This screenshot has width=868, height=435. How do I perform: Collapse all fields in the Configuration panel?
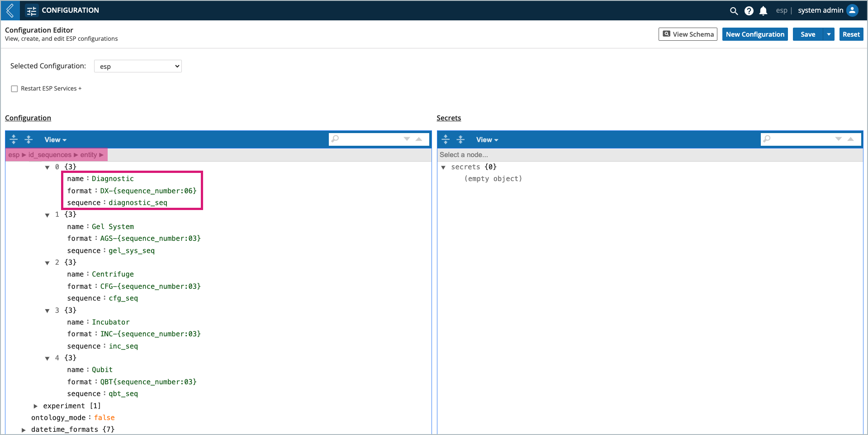(28, 139)
